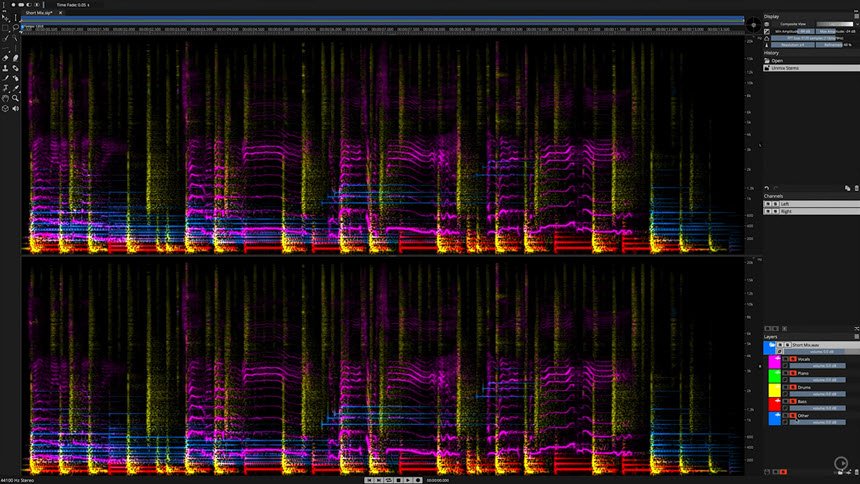Screen dimensions: 860x484
Task: Collapse the Short Mix.wav layer group
Action: pyautogui.click(x=772, y=345)
